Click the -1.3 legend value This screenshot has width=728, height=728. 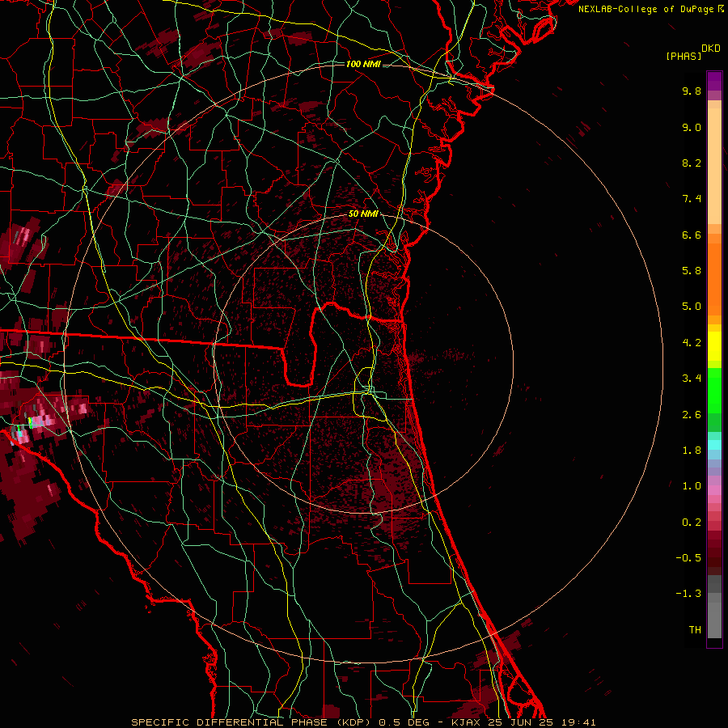click(688, 594)
